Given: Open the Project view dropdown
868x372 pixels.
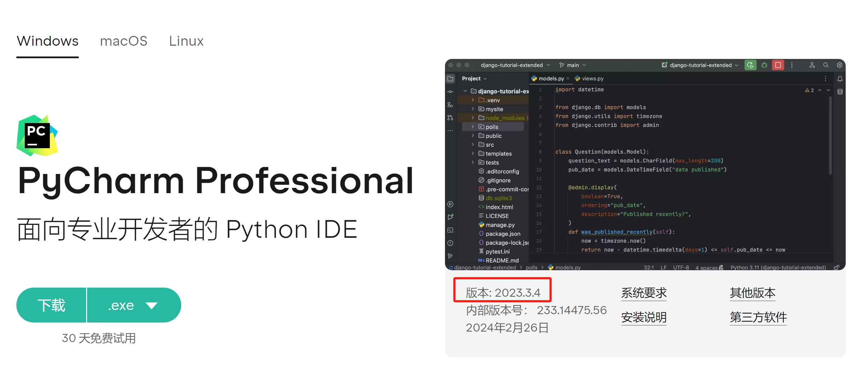Looking at the screenshot, I should tap(474, 79).
